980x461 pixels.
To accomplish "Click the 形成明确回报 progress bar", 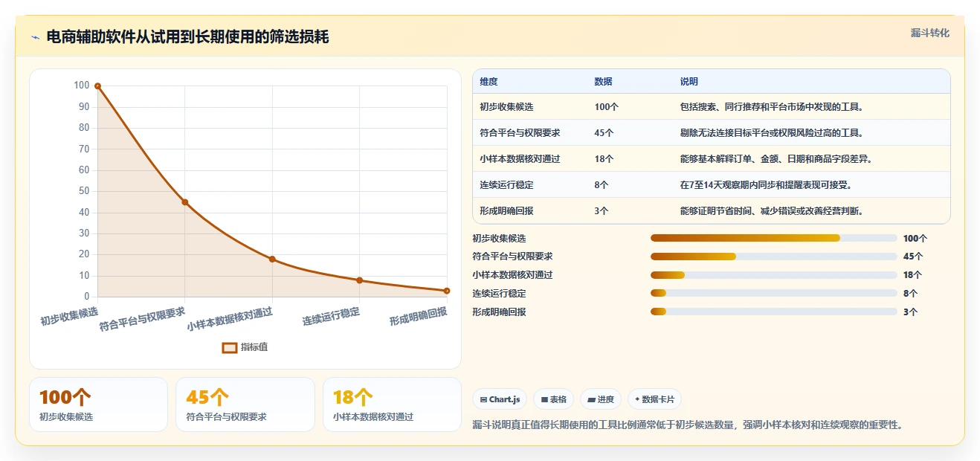I will click(773, 312).
